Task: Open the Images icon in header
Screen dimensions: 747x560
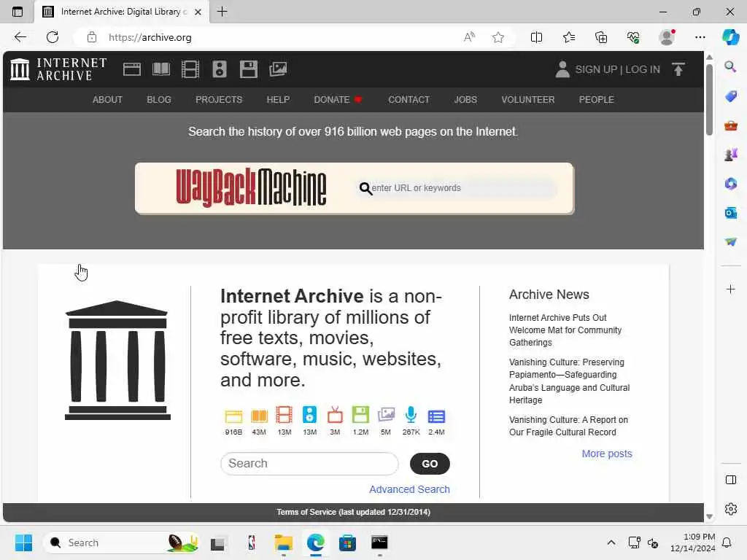Action: click(x=278, y=69)
